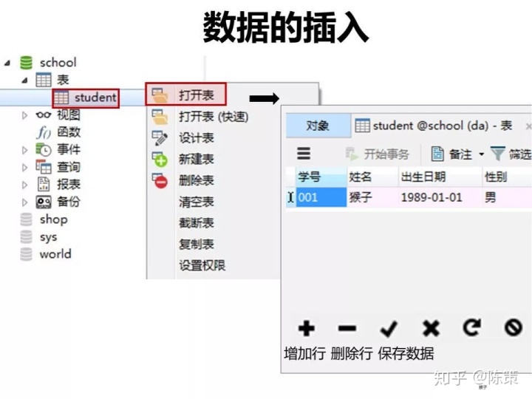The width and height of the screenshot is (532, 399).
Task: Click the checkmark icon to save data
Action: [389, 328]
